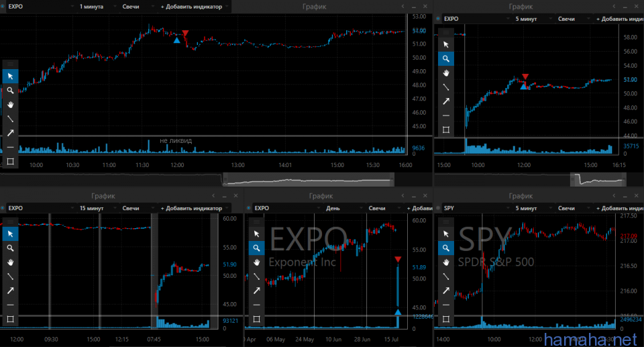This screenshot has width=644, height=347.
Task: Select cursor tool in top-right EXPO 5-minute chart
Action: (x=446, y=44)
